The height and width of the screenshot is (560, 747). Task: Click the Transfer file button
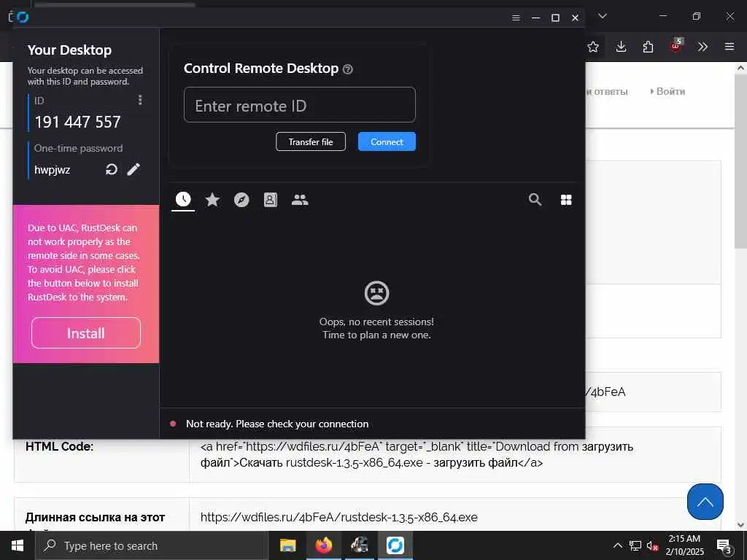tap(311, 141)
